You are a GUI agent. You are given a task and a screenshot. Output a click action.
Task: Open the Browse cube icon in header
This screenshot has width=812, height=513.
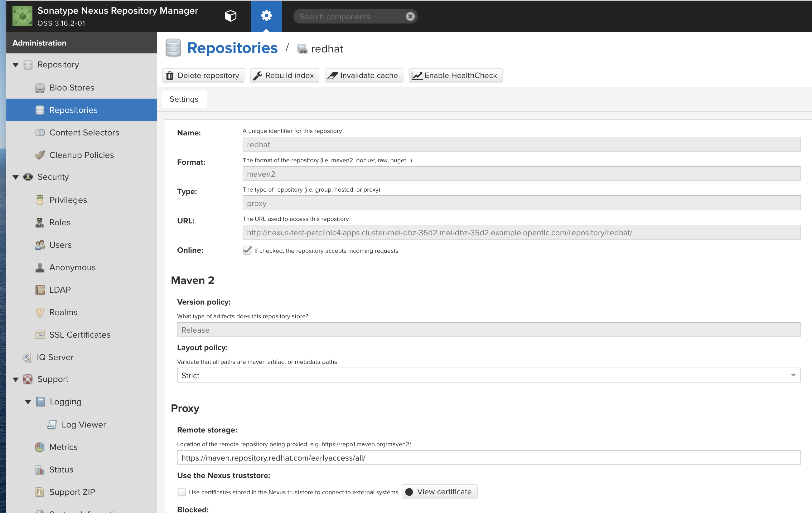(x=230, y=16)
